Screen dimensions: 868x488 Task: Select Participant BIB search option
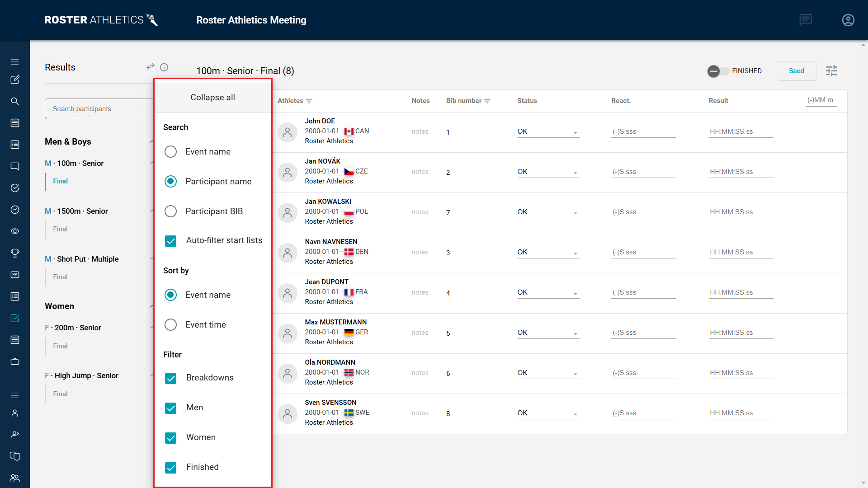170,211
